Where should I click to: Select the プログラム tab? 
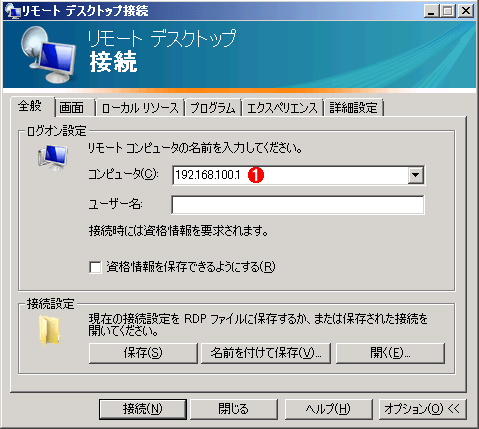pos(213,108)
